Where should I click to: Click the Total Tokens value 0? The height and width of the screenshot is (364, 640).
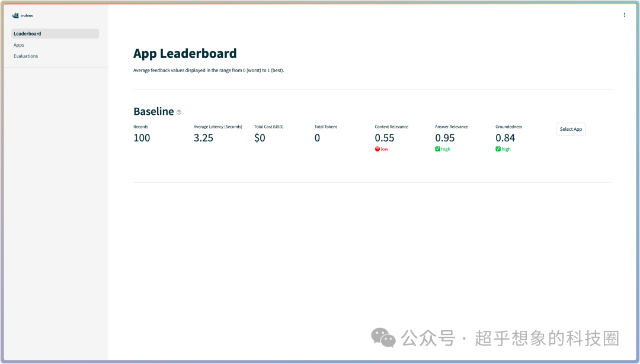pos(317,138)
